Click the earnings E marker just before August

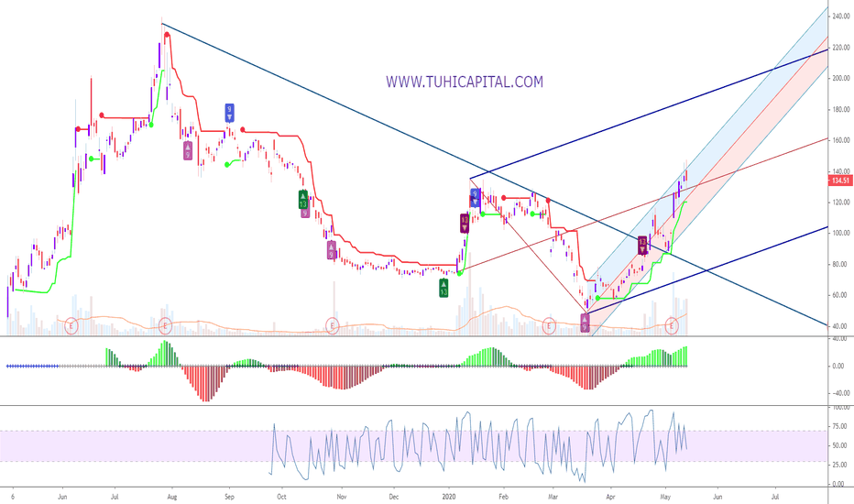pos(166,326)
